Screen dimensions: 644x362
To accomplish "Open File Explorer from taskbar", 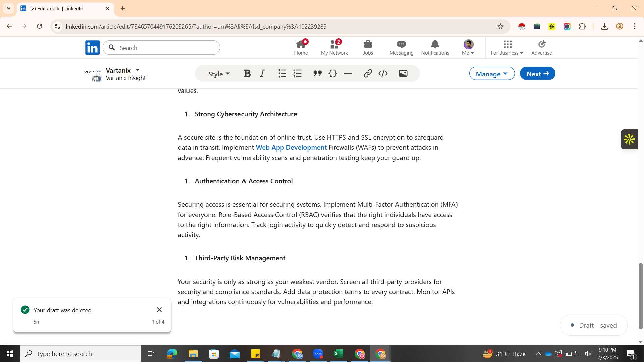I will (193, 354).
